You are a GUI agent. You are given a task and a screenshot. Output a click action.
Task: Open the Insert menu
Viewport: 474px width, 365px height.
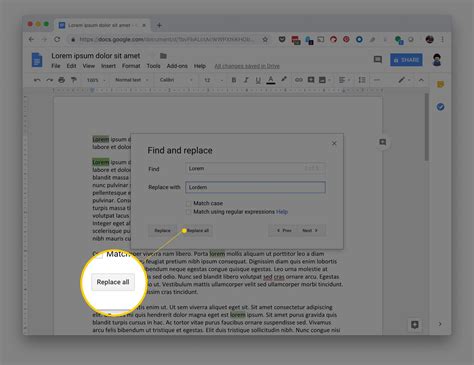[108, 66]
